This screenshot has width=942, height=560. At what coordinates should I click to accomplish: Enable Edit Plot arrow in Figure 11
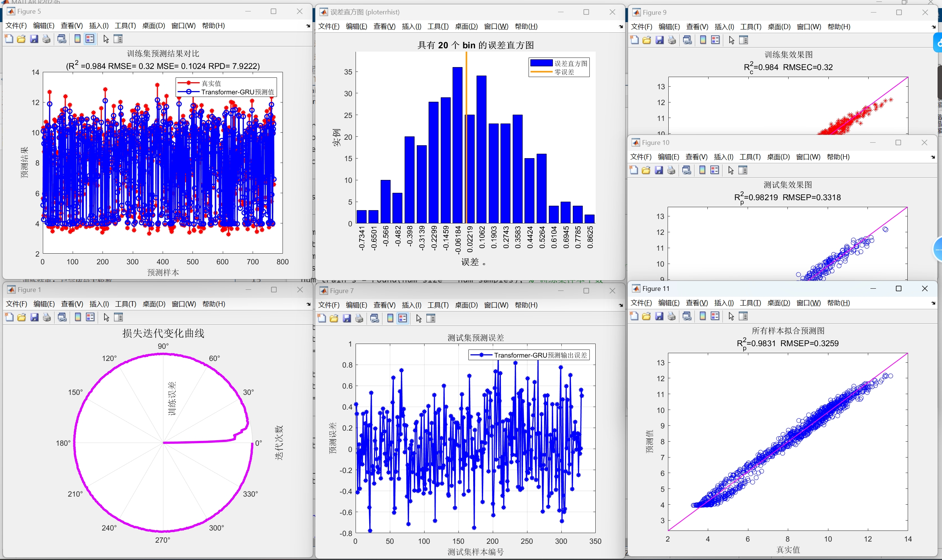tap(731, 316)
